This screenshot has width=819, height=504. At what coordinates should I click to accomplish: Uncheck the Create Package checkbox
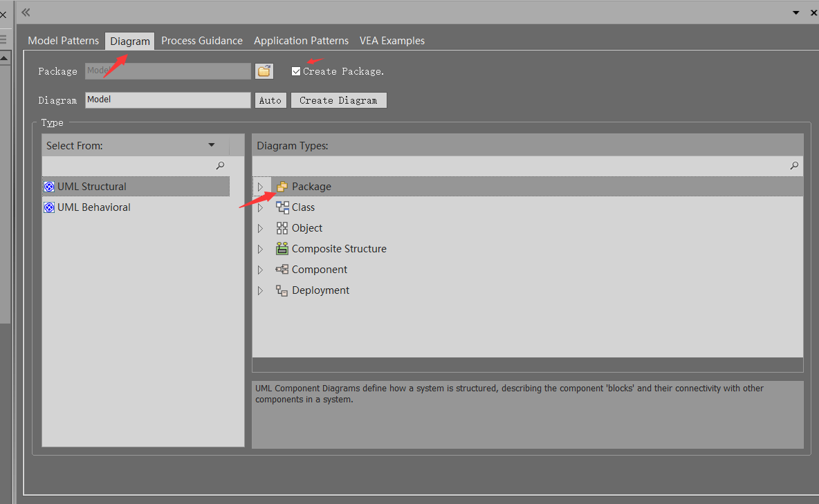click(295, 70)
